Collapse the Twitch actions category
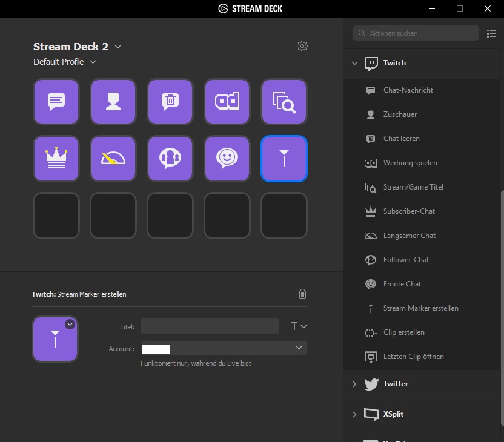The image size is (504, 442). [x=354, y=63]
